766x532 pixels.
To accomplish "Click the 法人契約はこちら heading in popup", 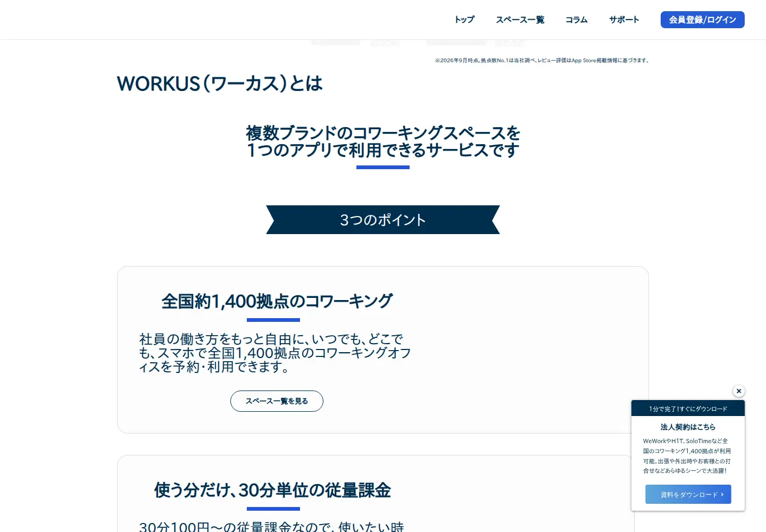I will (x=688, y=427).
